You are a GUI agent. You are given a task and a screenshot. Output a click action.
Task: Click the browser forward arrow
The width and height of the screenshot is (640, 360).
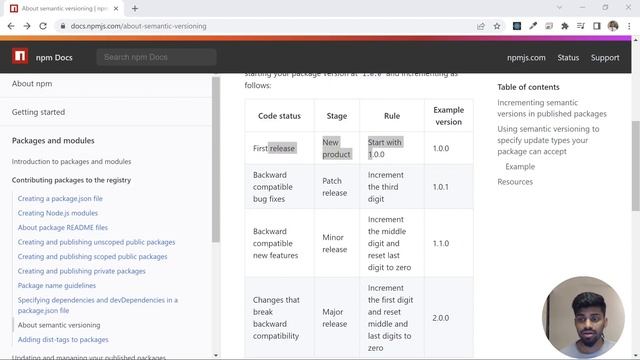pos(27,26)
